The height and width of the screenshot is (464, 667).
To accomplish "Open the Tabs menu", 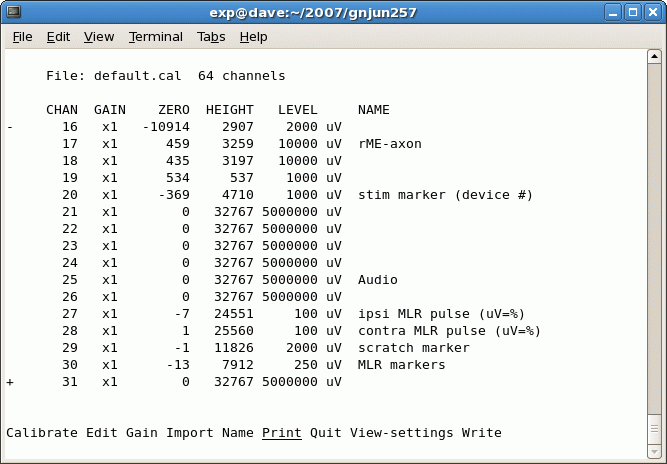I will pos(211,37).
